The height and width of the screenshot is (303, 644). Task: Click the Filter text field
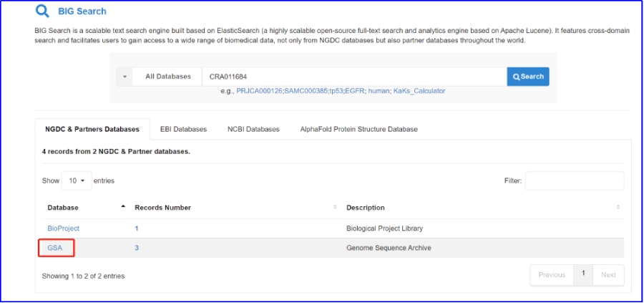(x=574, y=181)
